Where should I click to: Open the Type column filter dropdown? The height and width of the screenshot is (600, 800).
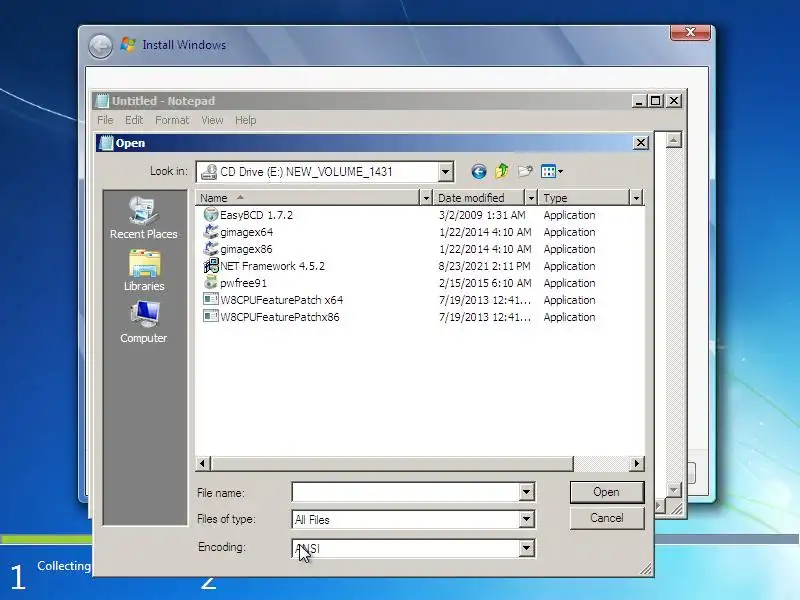tap(636, 197)
